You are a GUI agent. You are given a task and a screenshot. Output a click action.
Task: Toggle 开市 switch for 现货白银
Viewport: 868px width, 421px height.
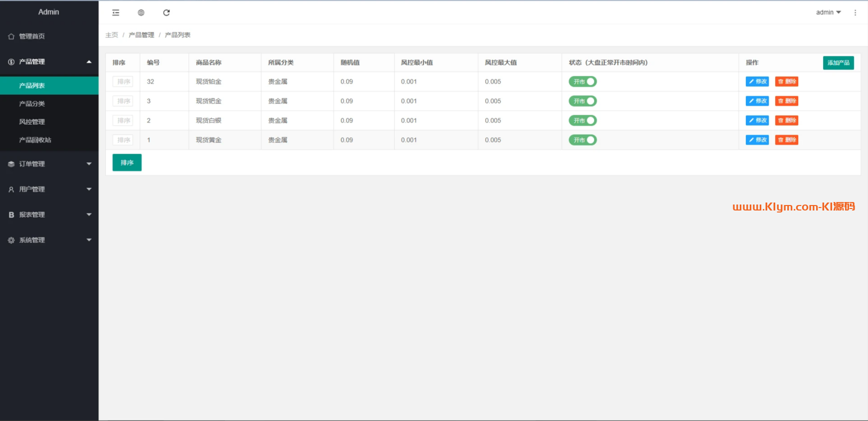click(583, 120)
